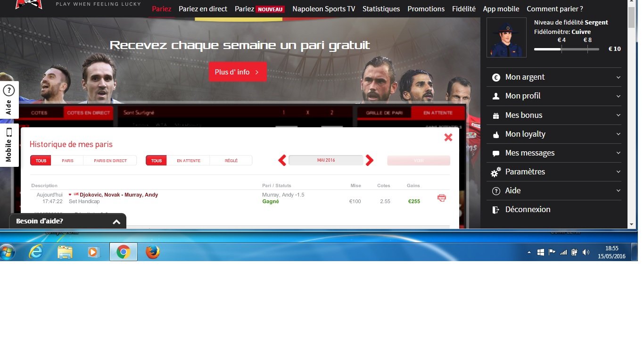Open the media player taskbar icon
The height and width of the screenshot is (362, 644).
[x=93, y=252]
